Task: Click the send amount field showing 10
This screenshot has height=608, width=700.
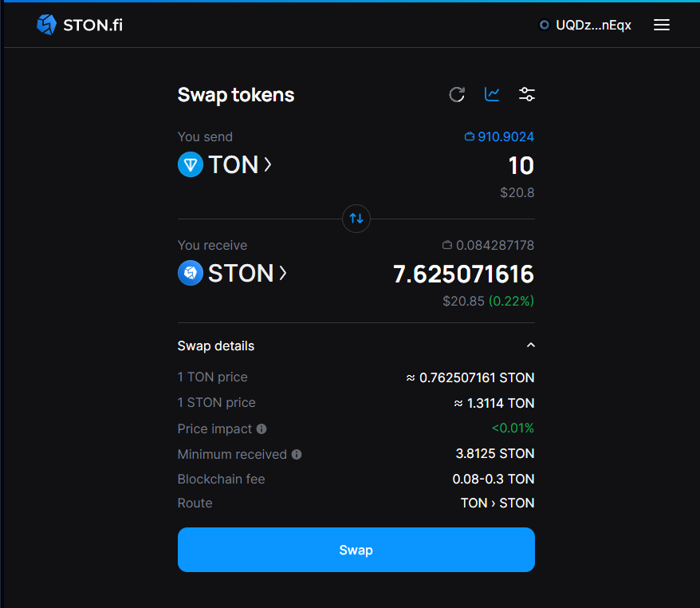Action: coord(521,166)
